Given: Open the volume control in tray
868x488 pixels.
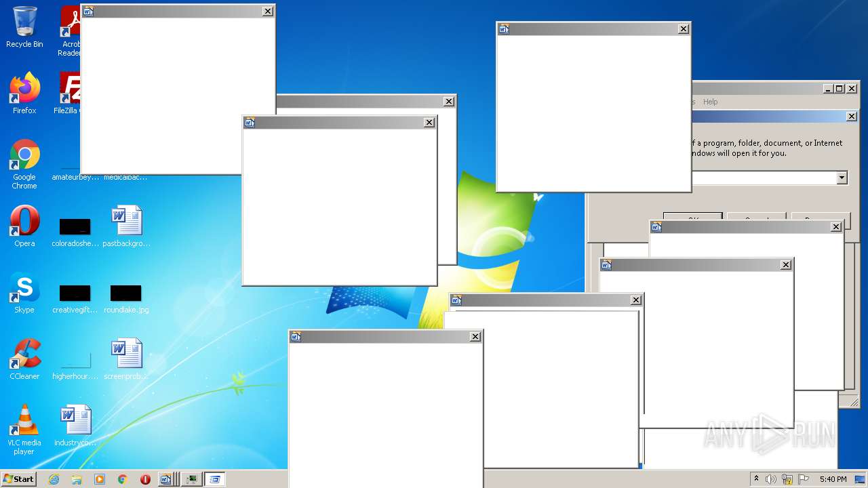Looking at the screenshot, I should (x=771, y=479).
